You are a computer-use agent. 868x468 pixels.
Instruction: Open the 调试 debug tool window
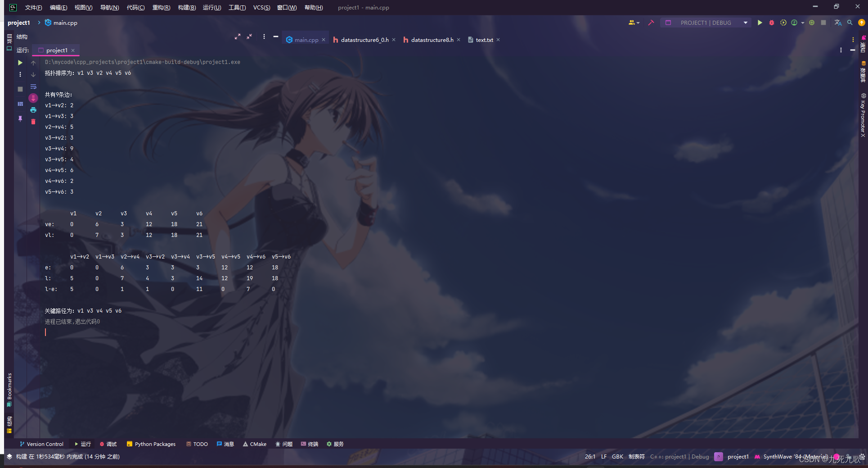coord(108,444)
